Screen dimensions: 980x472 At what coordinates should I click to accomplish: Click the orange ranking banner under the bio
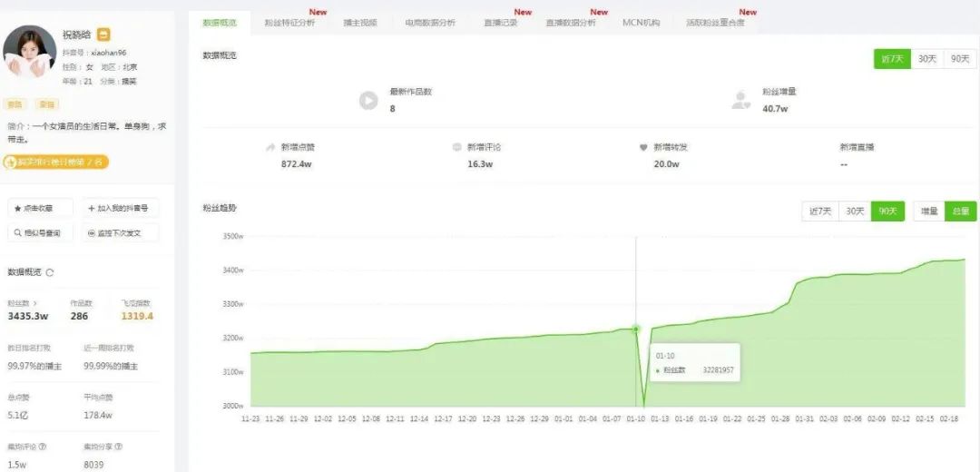56,162
